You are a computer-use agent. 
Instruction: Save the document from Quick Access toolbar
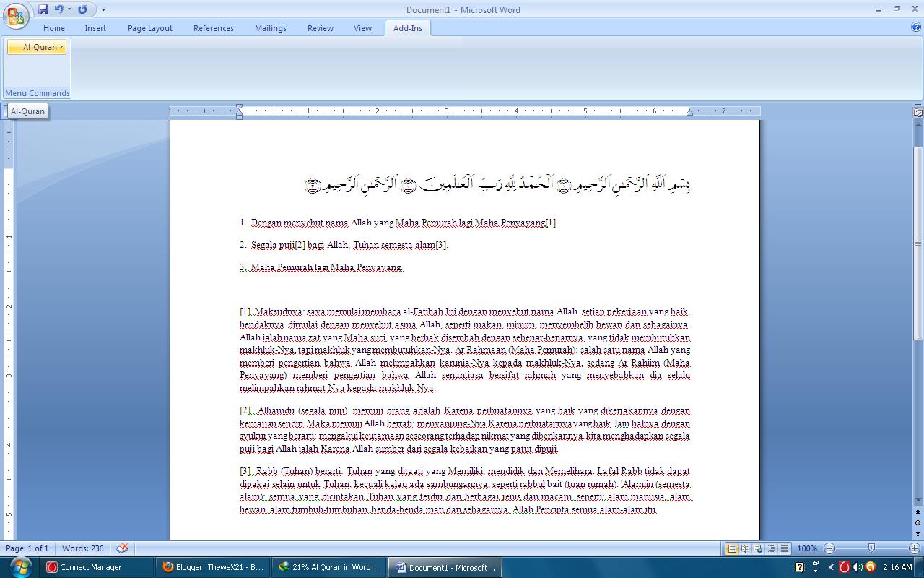[43, 9]
